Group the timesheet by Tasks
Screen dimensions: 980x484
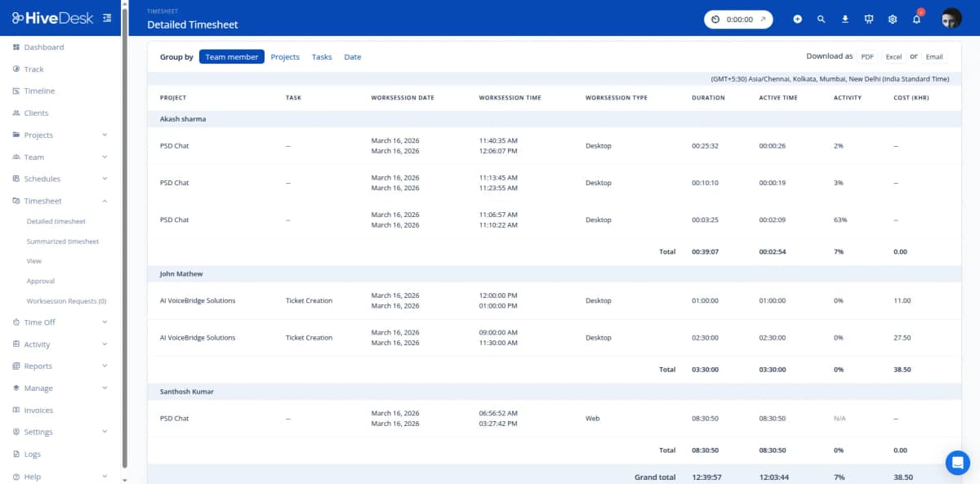click(x=321, y=56)
